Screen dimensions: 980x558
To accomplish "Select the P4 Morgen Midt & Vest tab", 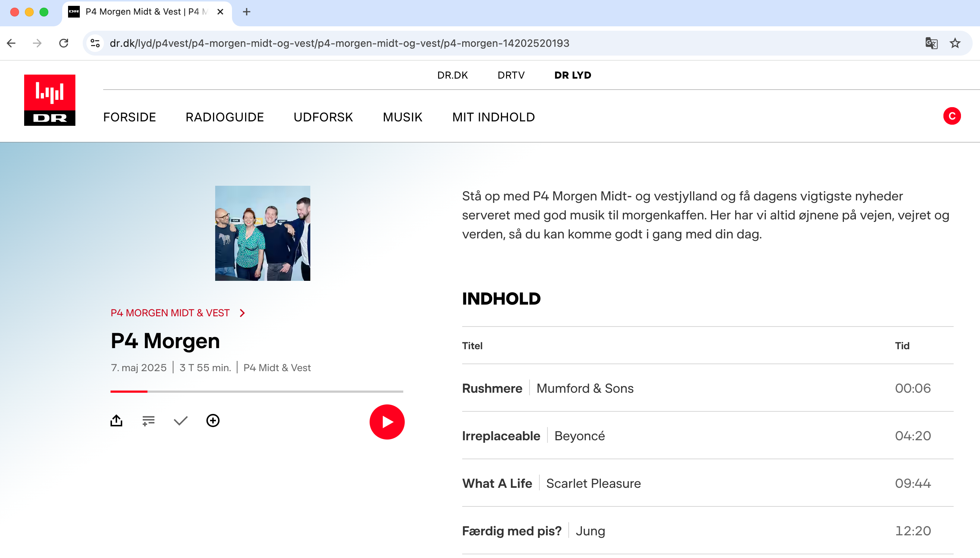I will pyautogui.click(x=147, y=13).
